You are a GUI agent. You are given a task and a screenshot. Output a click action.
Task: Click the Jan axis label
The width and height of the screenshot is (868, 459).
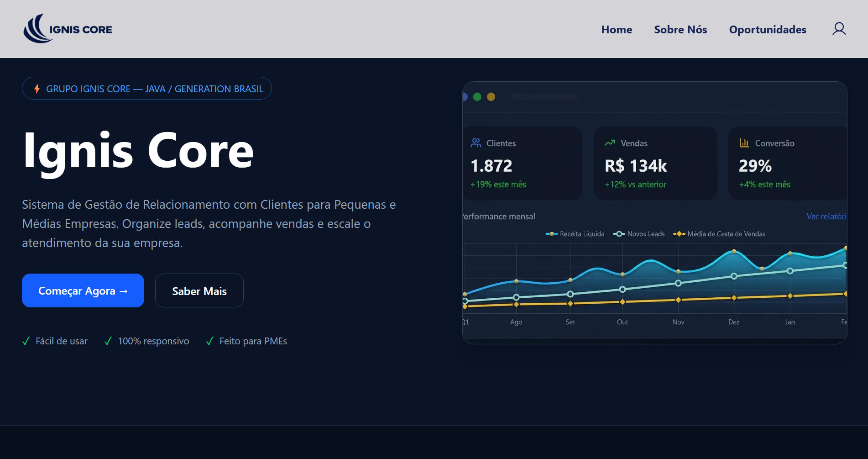(790, 322)
